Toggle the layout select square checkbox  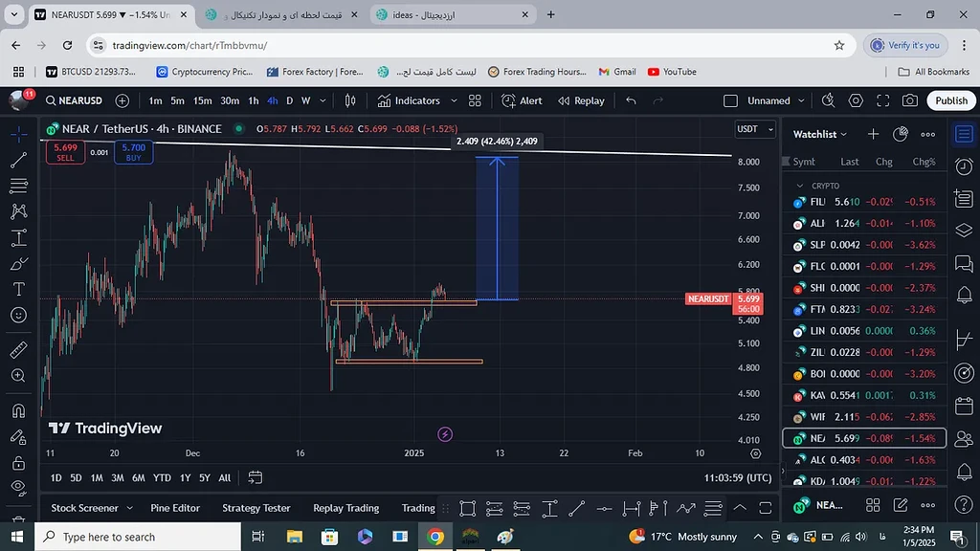tap(730, 100)
